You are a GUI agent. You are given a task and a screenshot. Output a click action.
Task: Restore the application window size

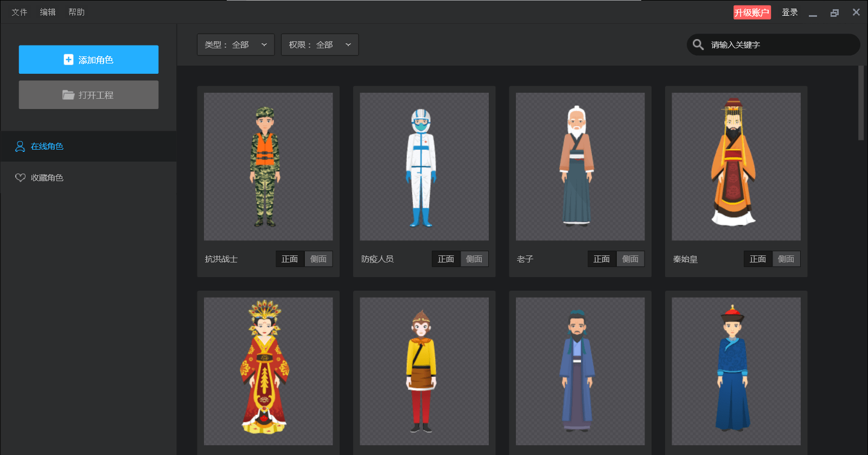[834, 12]
